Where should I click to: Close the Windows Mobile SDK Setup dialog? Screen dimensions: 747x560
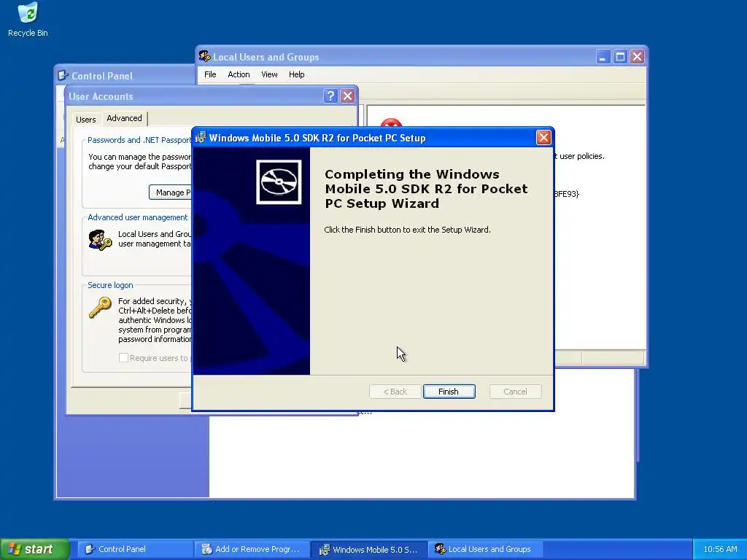click(543, 138)
